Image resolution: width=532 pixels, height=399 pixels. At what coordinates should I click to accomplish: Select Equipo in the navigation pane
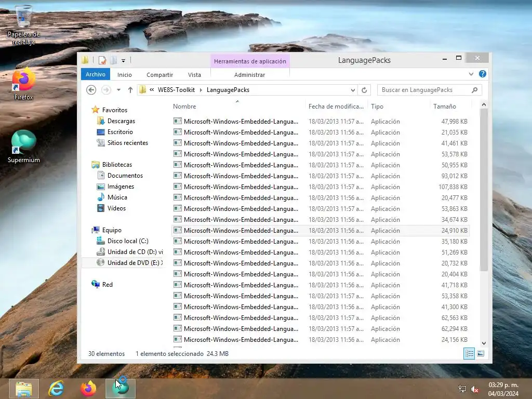pos(112,230)
